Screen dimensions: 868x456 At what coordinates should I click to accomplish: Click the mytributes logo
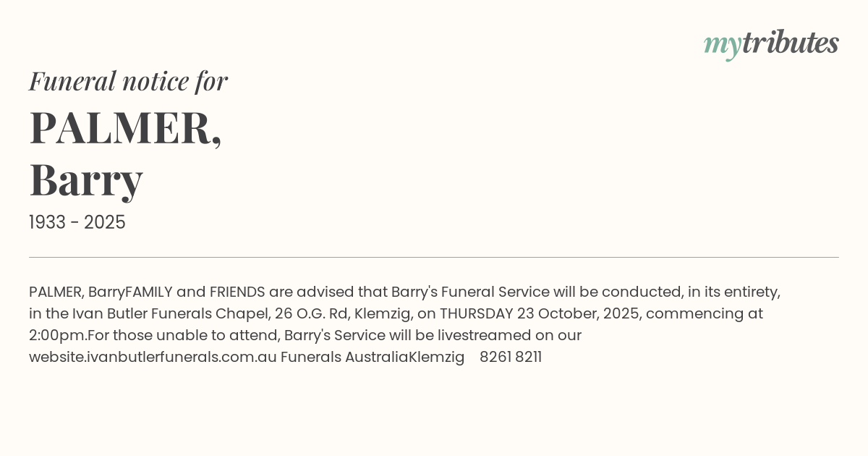(x=770, y=44)
